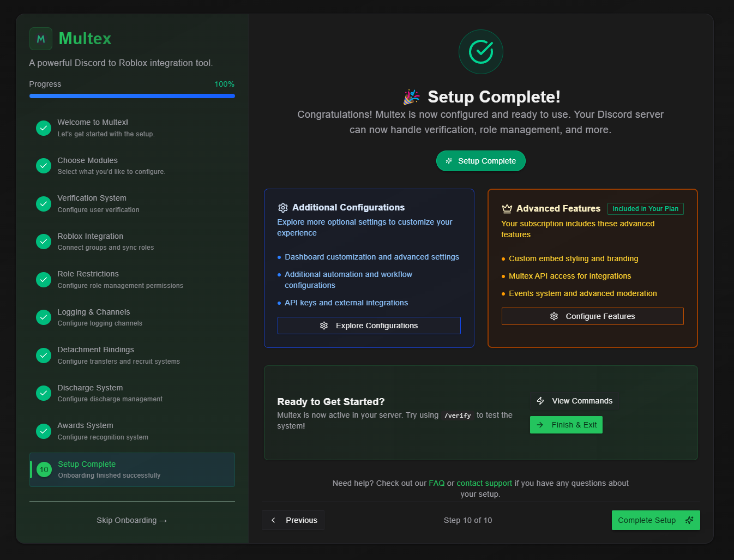Open the Discharge System step

coord(132,393)
